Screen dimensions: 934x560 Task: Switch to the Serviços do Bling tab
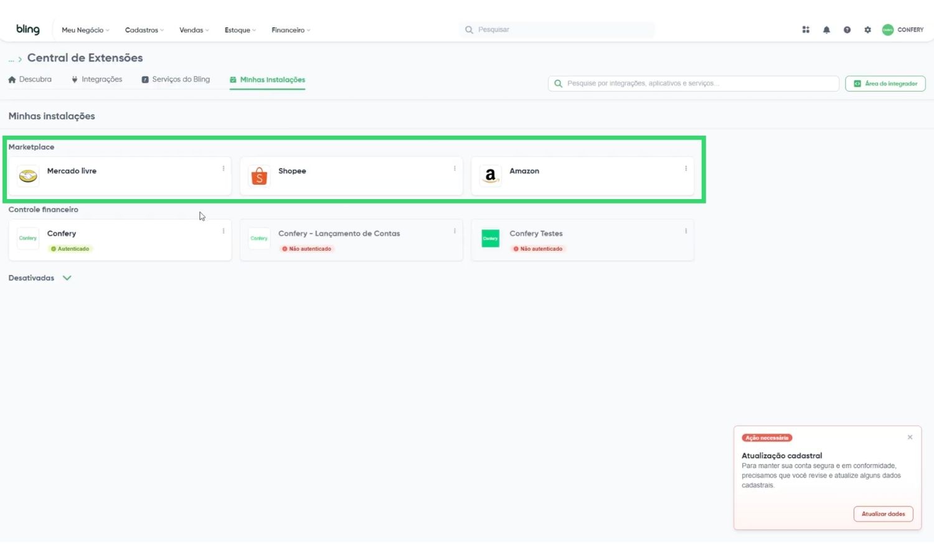[176, 80]
